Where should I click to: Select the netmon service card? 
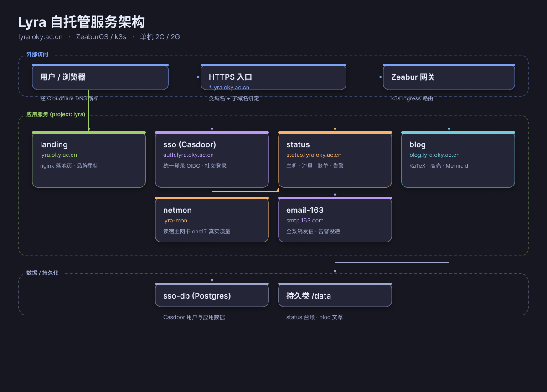coord(212,220)
